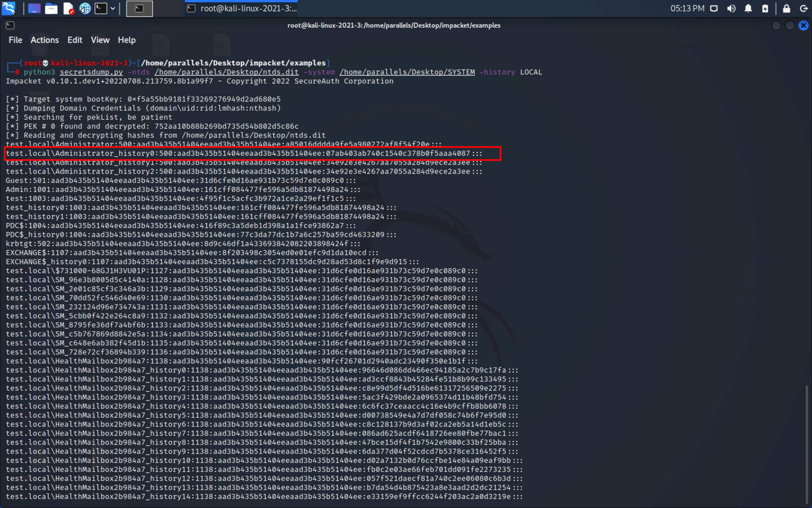
Task: Click the /home/parallels/Desktop/ntds.dit path argument
Action: (226, 72)
